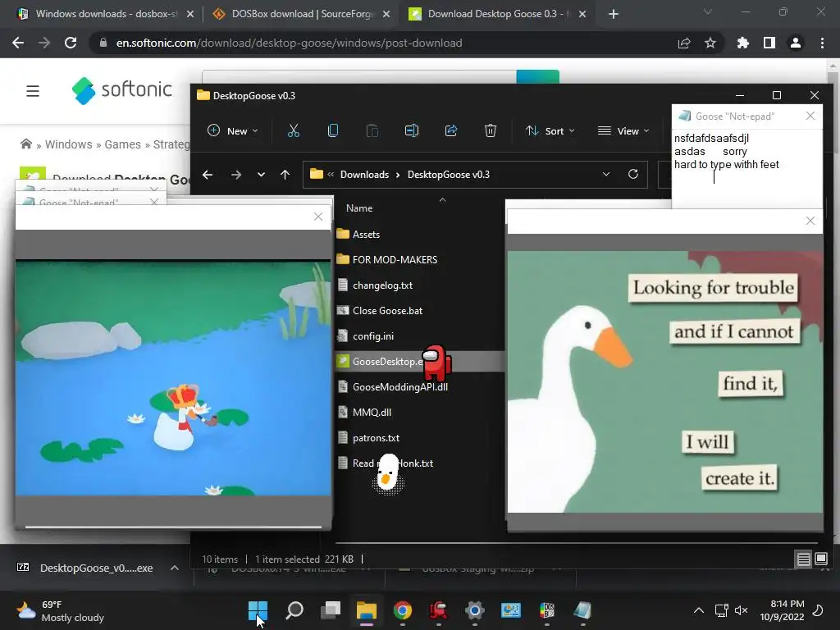The width and height of the screenshot is (840, 630).
Task: Close the crowned goose pond image window
Action: coord(318,217)
